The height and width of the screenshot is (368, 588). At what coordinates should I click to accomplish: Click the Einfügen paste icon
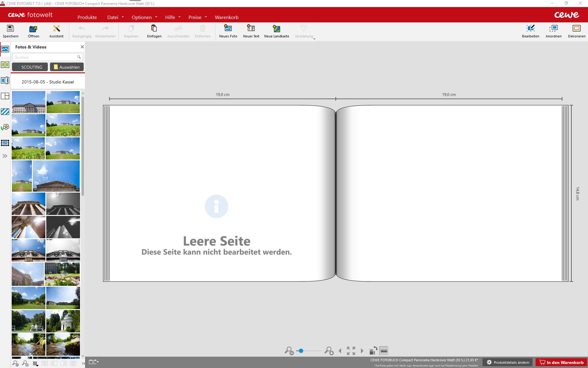tap(154, 29)
